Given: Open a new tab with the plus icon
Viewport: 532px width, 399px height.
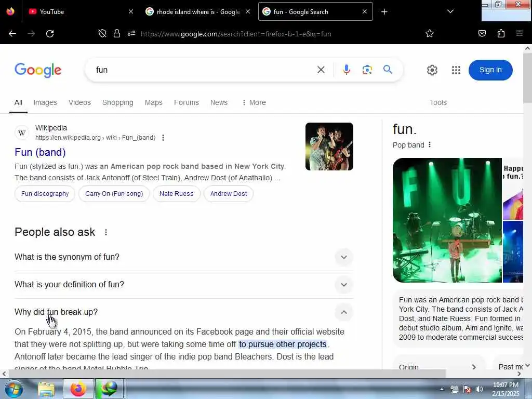Looking at the screenshot, I should [x=384, y=12].
